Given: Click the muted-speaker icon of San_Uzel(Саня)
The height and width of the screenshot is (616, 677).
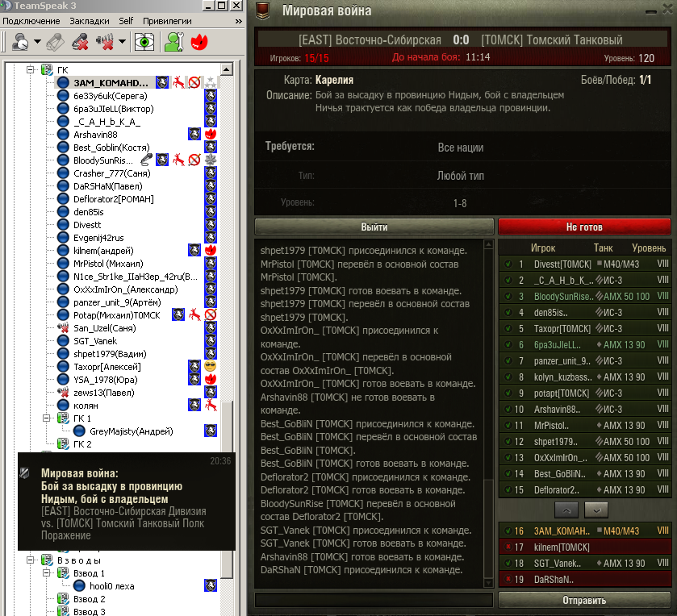Looking at the screenshot, I should (63, 328).
